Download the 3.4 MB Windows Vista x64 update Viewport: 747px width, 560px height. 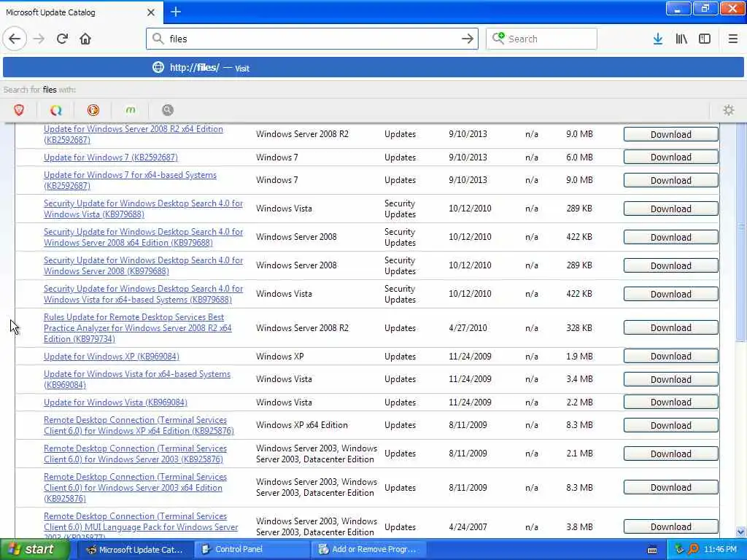[x=671, y=379]
